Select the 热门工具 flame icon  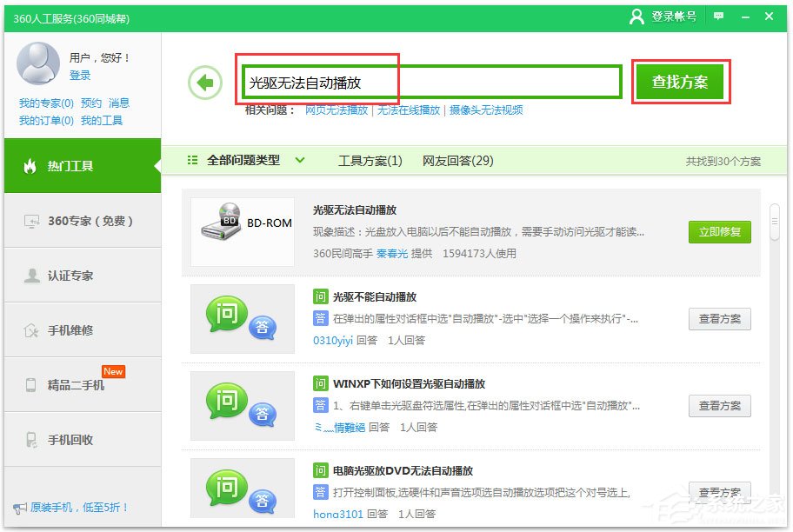tap(31, 165)
